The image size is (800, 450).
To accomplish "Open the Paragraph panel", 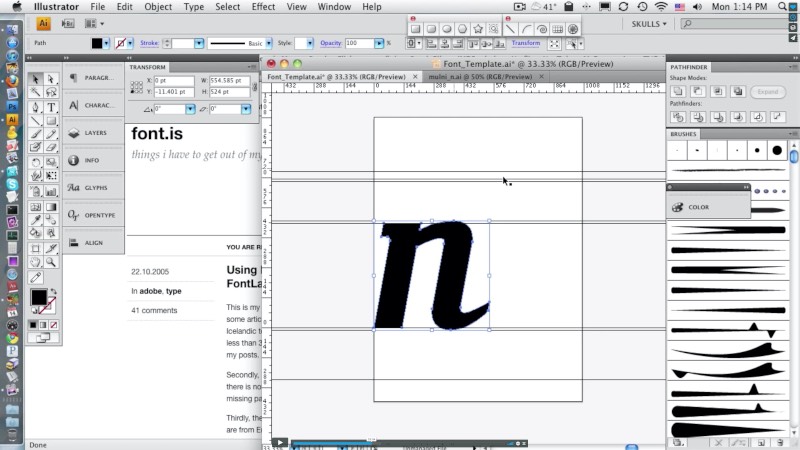I will 93,78.
